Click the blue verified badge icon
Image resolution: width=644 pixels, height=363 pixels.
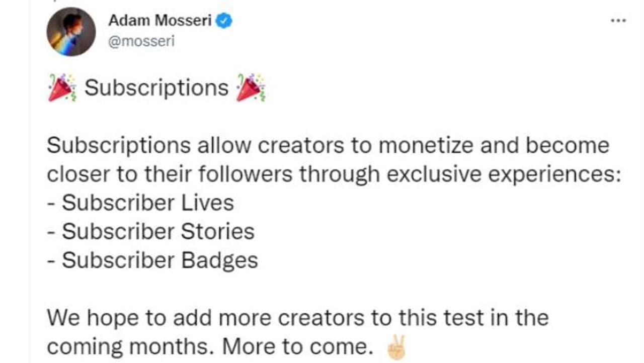pyautogui.click(x=224, y=21)
